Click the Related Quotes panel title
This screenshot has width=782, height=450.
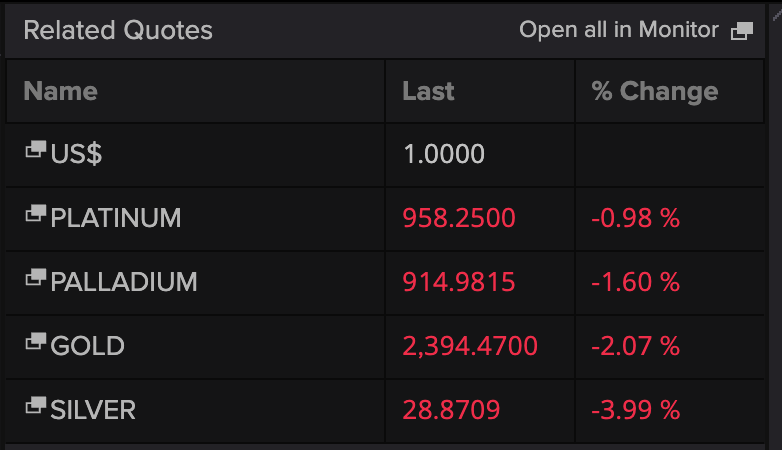coord(118,30)
